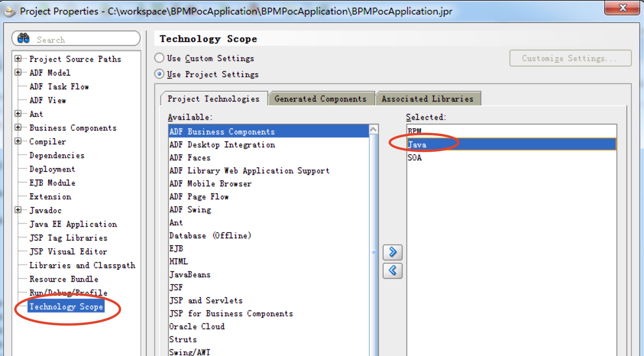Image resolution: width=644 pixels, height=356 pixels.
Task: Expand the Compiler tree node
Action: pos(18,141)
